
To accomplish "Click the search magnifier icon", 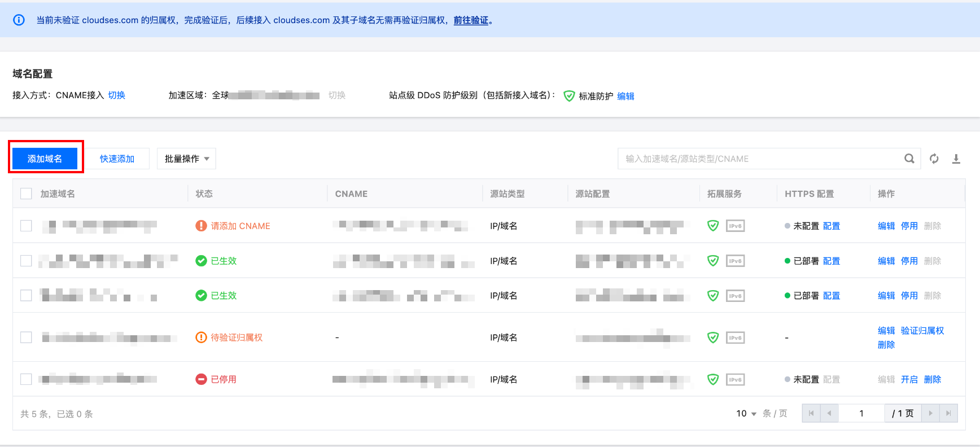I will [x=909, y=159].
